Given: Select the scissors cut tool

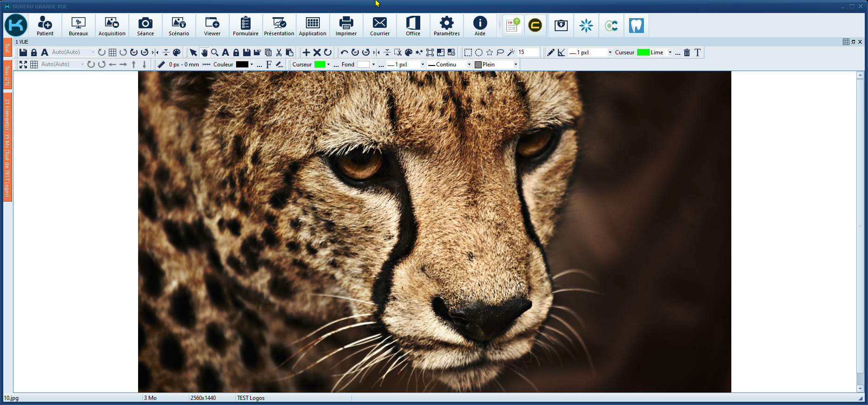Looking at the screenshot, I should pyautogui.click(x=279, y=52).
